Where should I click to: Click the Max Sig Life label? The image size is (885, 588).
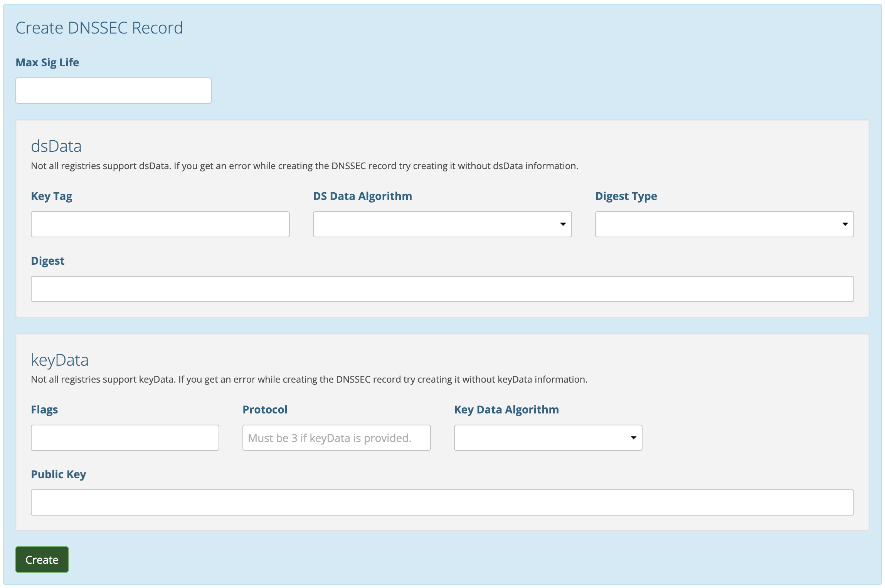point(47,62)
